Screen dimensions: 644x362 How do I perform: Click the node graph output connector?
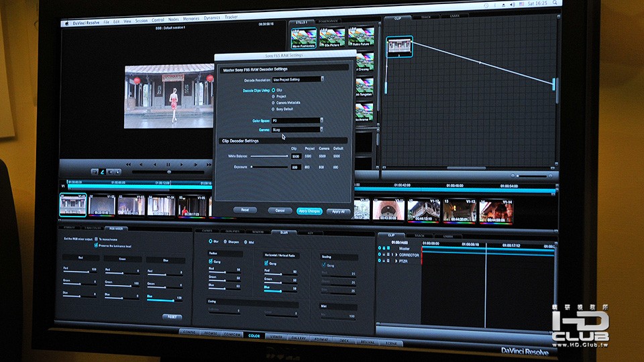click(x=553, y=84)
